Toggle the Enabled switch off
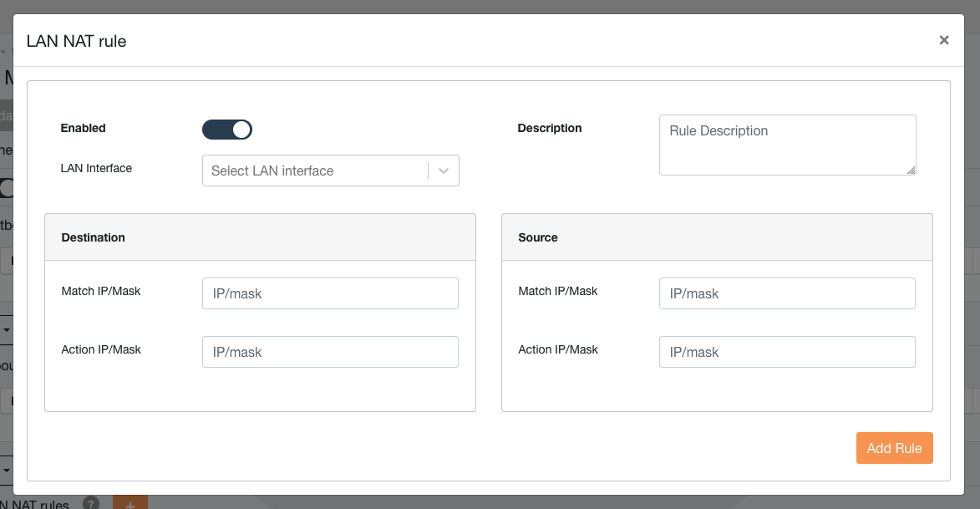The image size is (980, 509). coord(227,130)
